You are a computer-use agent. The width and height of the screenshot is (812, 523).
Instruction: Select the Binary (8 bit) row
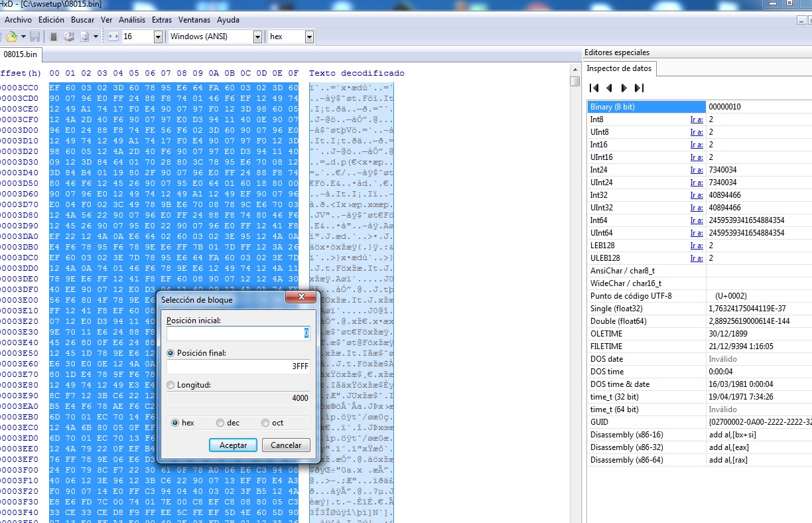coord(700,107)
